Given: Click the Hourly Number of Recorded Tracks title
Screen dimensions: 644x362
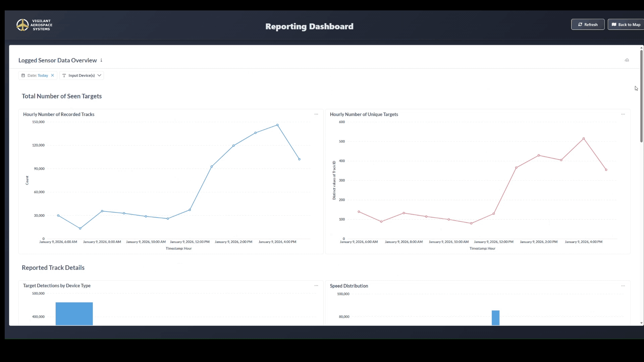Looking at the screenshot, I should pyautogui.click(x=59, y=114).
